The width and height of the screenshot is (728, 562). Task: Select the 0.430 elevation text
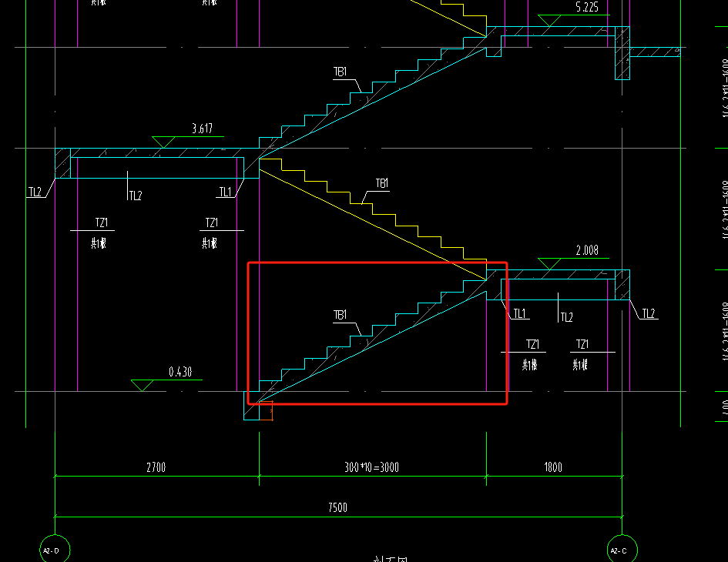(x=180, y=372)
